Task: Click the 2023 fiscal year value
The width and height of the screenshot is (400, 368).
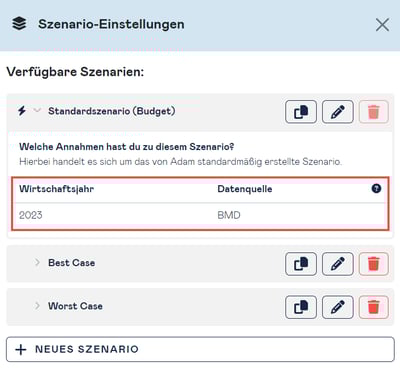Action: coord(31,215)
